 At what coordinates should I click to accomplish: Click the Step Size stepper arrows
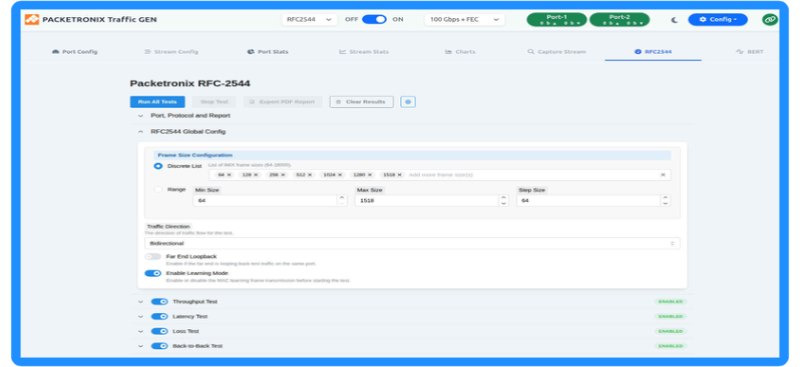(x=665, y=201)
